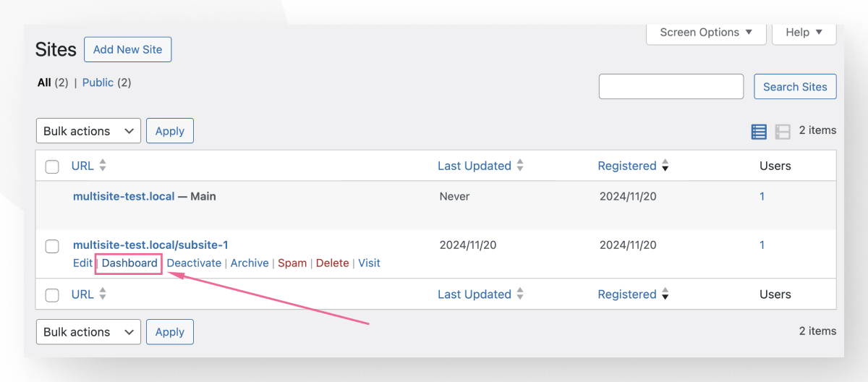
Task: Filter sites by Public
Action: coord(98,82)
